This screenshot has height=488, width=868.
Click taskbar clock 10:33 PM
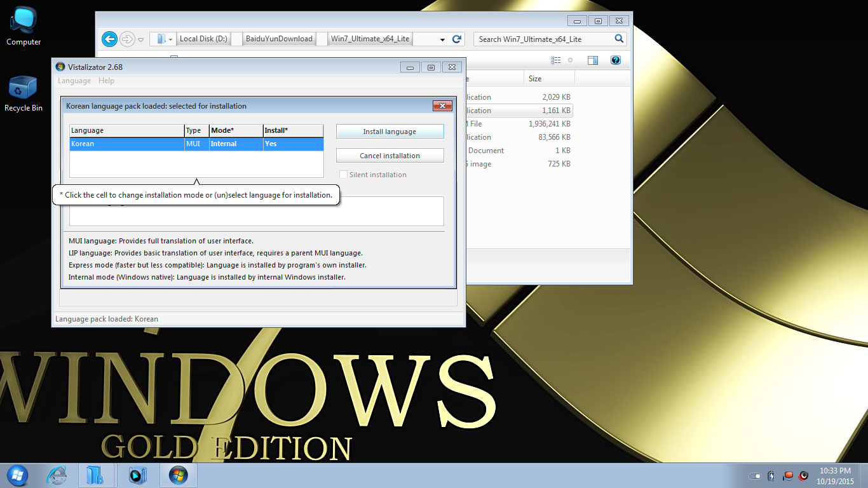(x=835, y=476)
